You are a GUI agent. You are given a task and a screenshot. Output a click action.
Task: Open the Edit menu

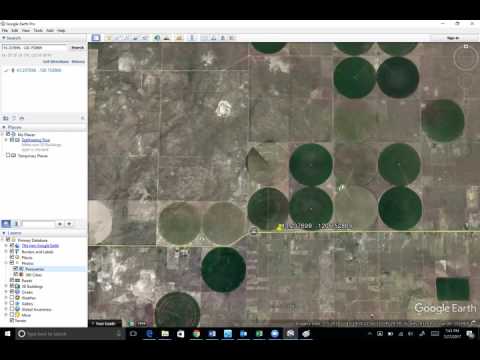(15, 30)
